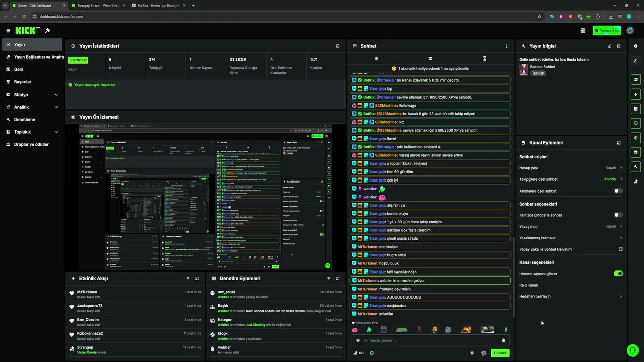Expand the Stüdyo sidebar section

click(x=31, y=95)
